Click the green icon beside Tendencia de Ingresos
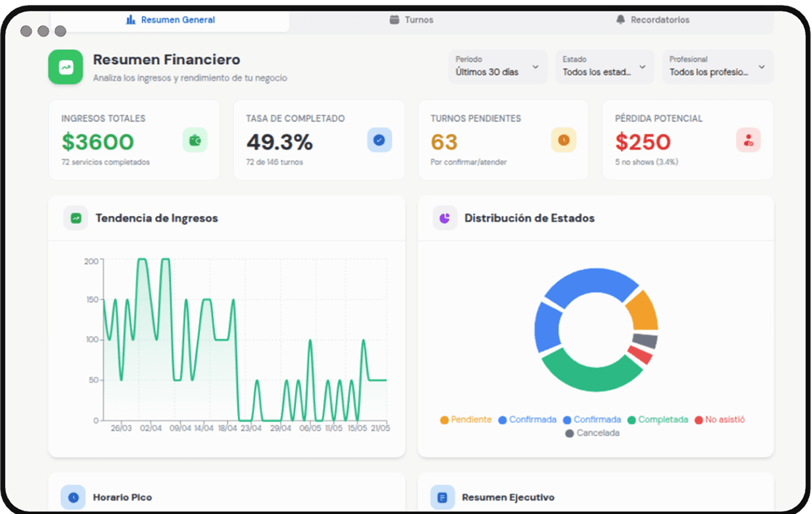Image resolution: width=812 pixels, height=514 pixels. point(76,218)
